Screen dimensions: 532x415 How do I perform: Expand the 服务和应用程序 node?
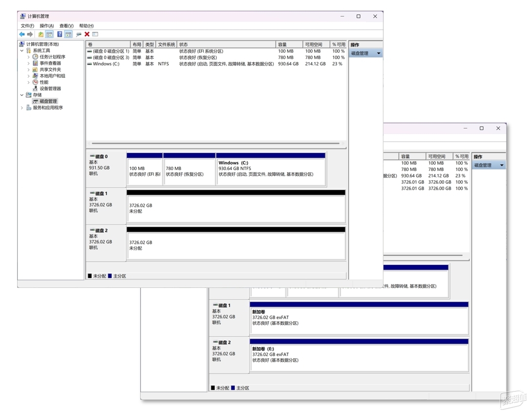tap(22, 108)
